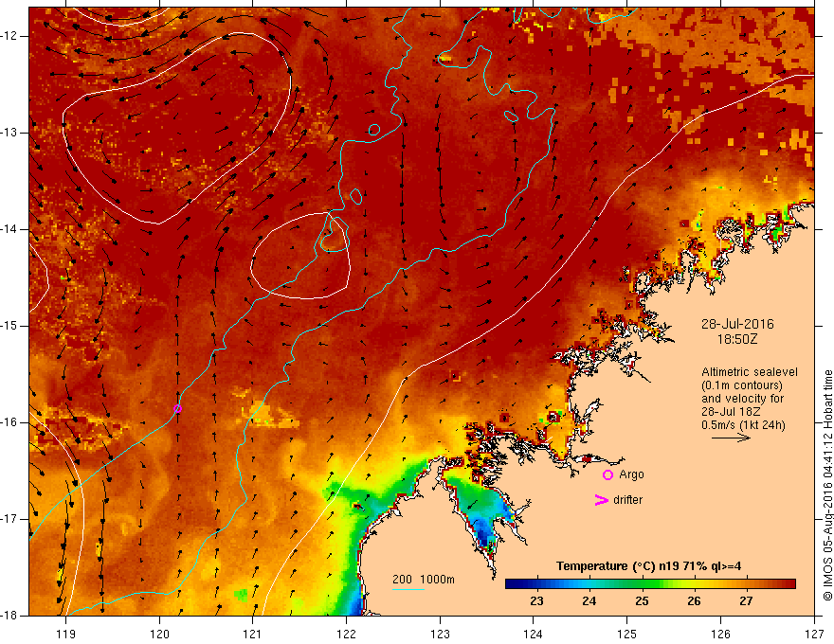
Task: Click the latitude axis label -17
Action: [10, 519]
